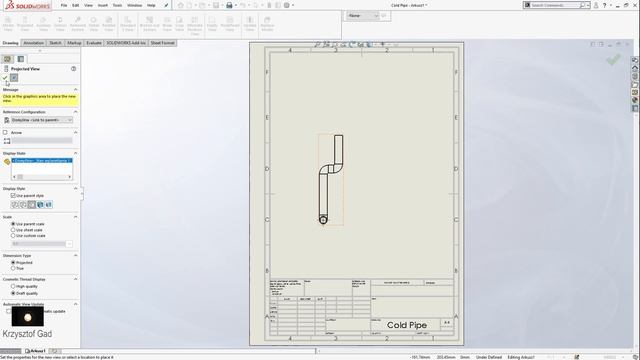
Task: Open the Sheet Format ribbon tab
Action: pyautogui.click(x=162, y=43)
